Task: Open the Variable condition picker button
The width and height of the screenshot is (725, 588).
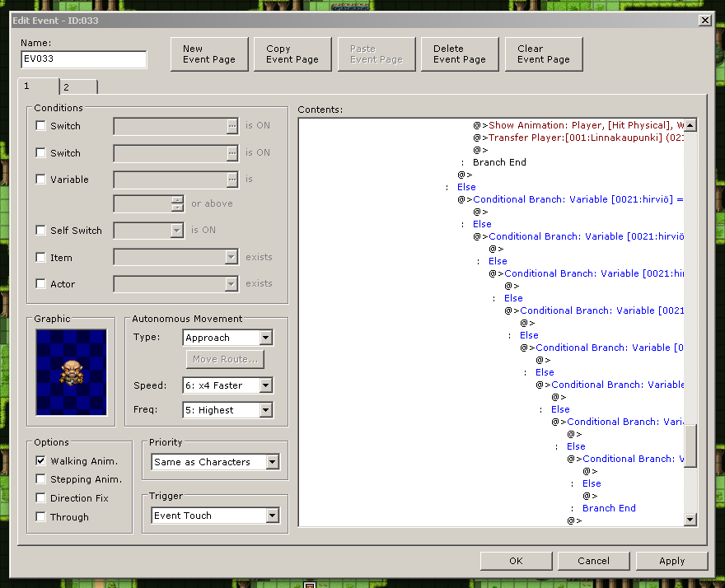Action: [232, 180]
